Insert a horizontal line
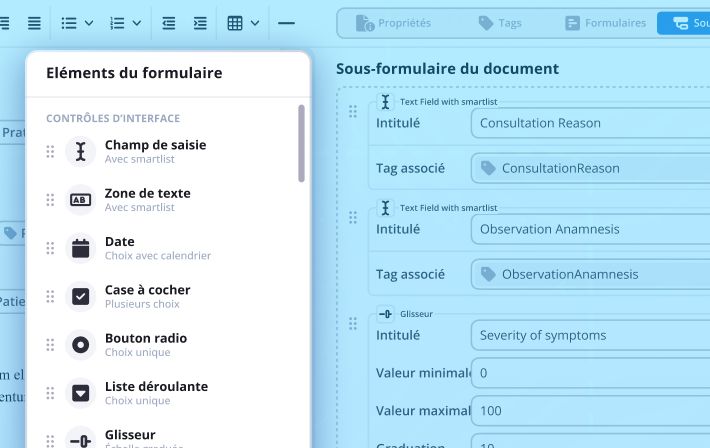The image size is (710, 448). 286,23
